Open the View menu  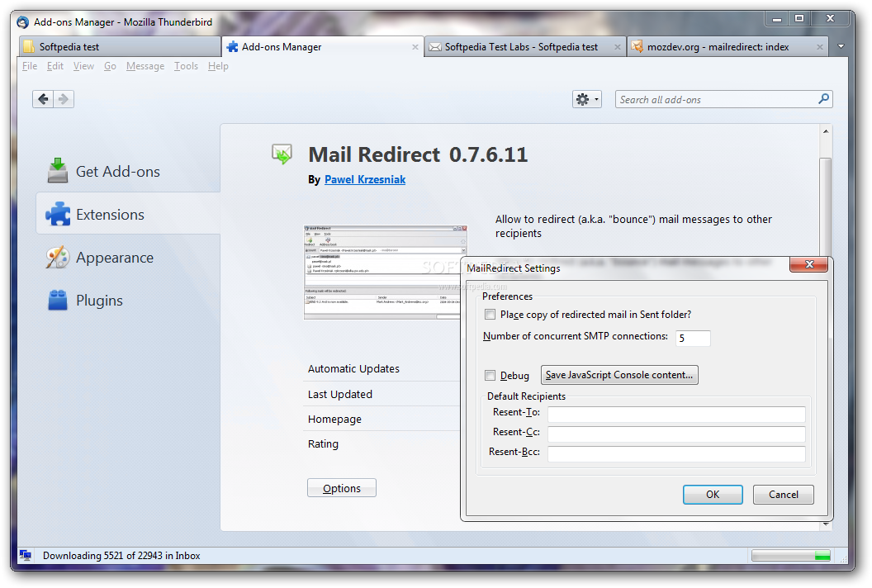(x=83, y=66)
